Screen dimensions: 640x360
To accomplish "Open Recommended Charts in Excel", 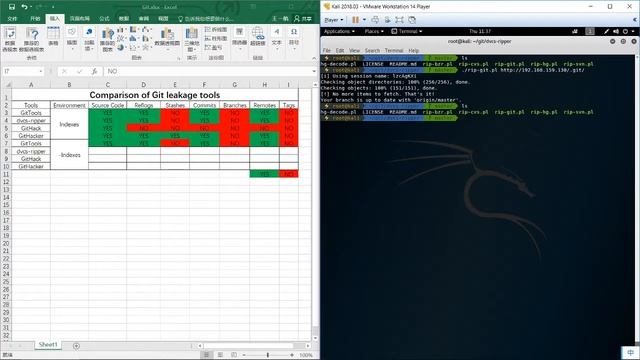I will (x=107, y=40).
